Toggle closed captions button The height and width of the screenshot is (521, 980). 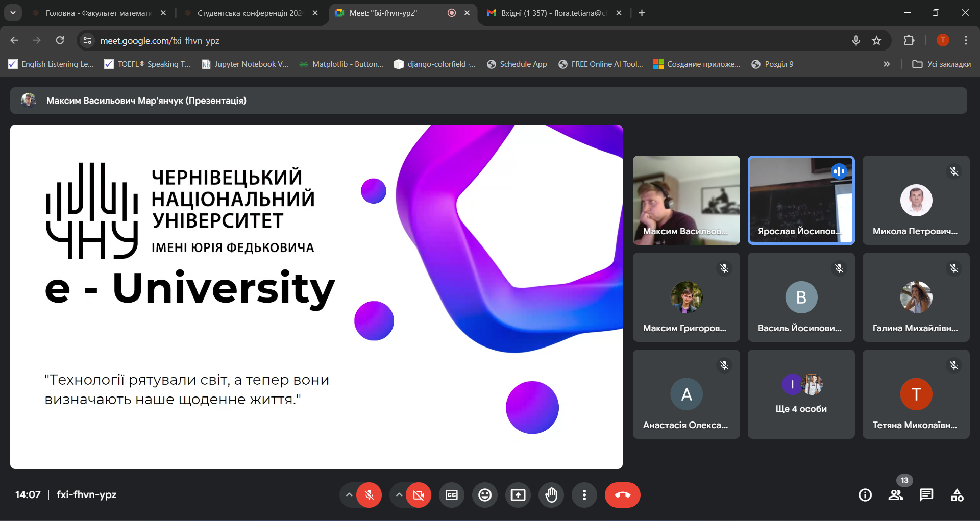pyautogui.click(x=452, y=495)
